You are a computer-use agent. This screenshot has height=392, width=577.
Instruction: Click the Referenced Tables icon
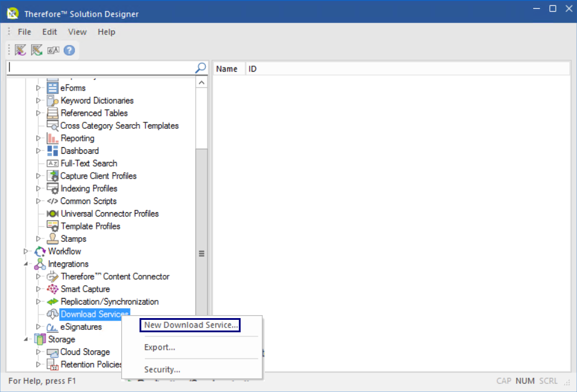coord(53,113)
